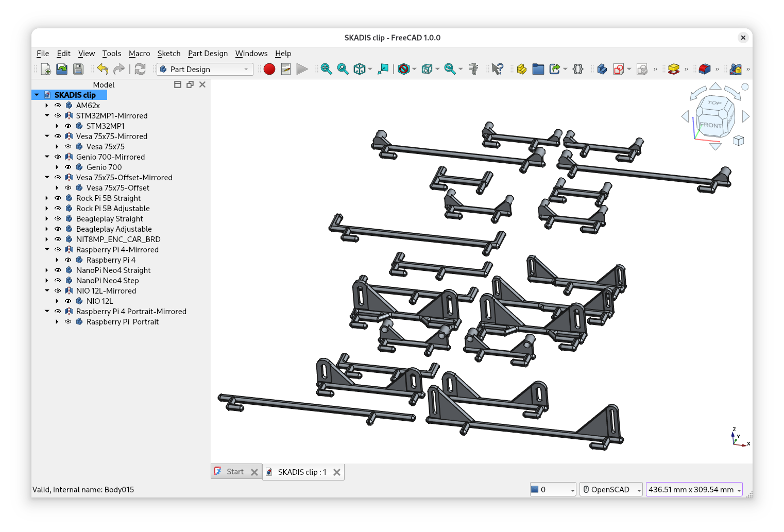Open the Sketch menu
784x532 pixels.
tap(168, 54)
